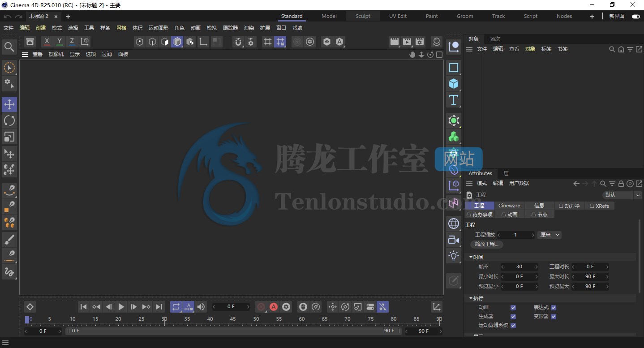
Task: Go to the start of animation
Action: click(83, 307)
